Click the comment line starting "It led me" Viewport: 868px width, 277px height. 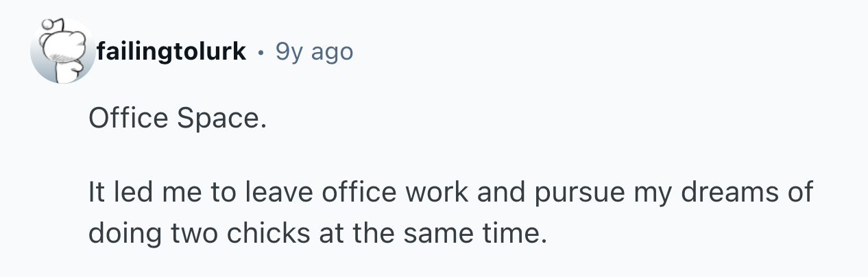(x=450, y=193)
